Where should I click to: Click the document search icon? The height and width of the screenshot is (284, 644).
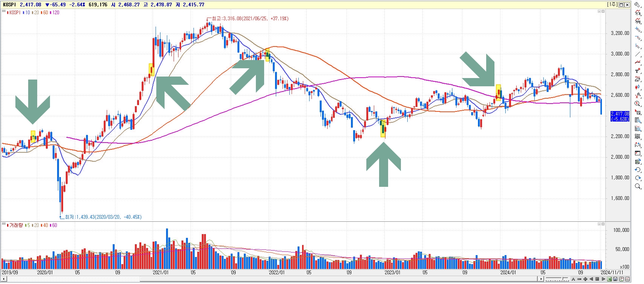(x=638, y=119)
